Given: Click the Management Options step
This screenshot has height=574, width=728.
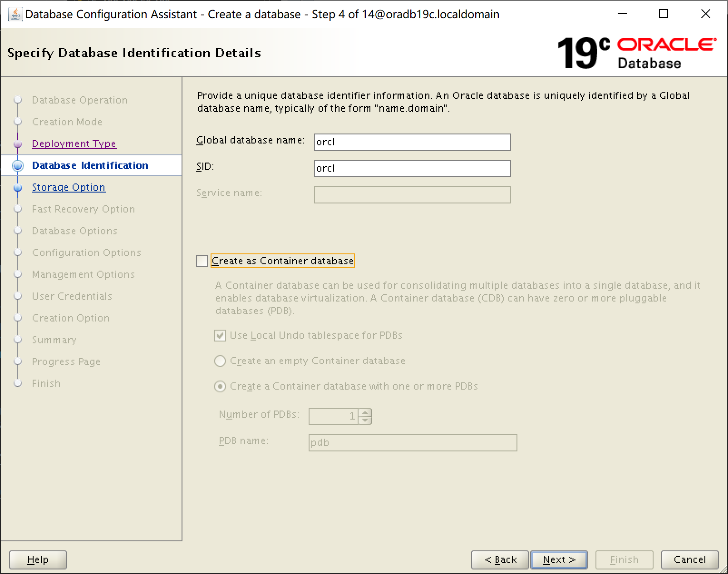Looking at the screenshot, I should click(x=84, y=274).
